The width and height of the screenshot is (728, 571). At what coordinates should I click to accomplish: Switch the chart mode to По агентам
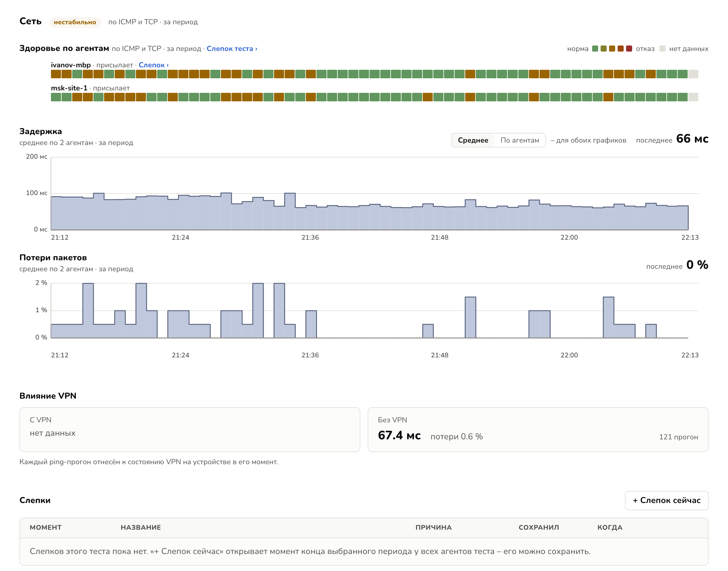coord(520,140)
